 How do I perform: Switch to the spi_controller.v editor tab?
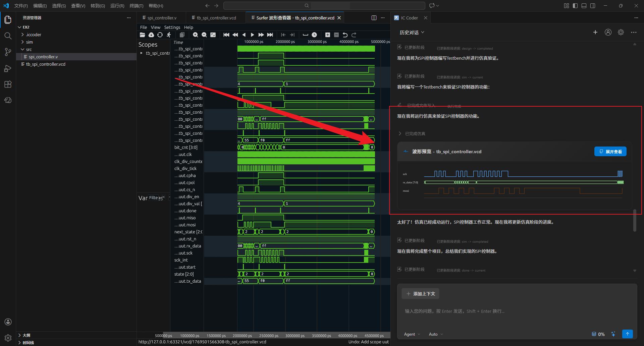pyautogui.click(x=162, y=18)
